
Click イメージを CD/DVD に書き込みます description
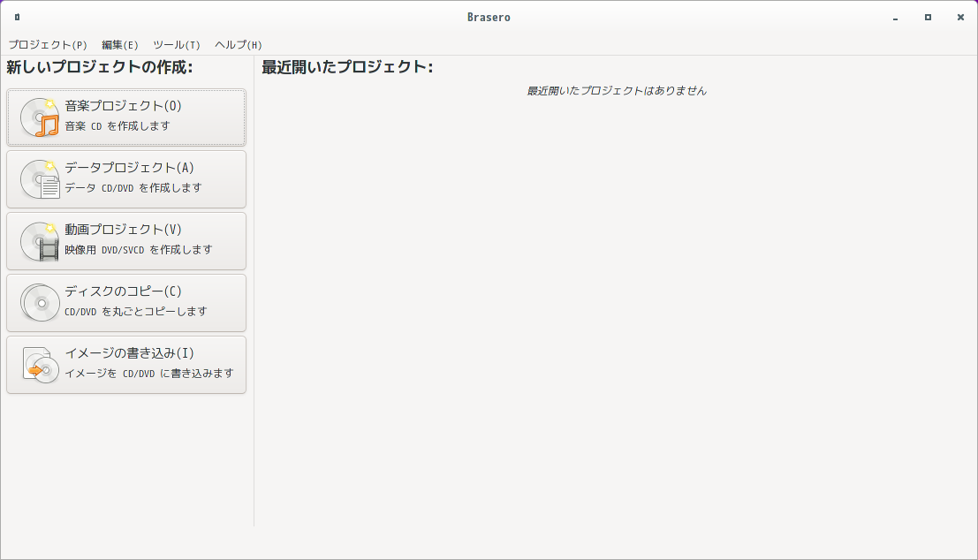pyautogui.click(x=149, y=373)
